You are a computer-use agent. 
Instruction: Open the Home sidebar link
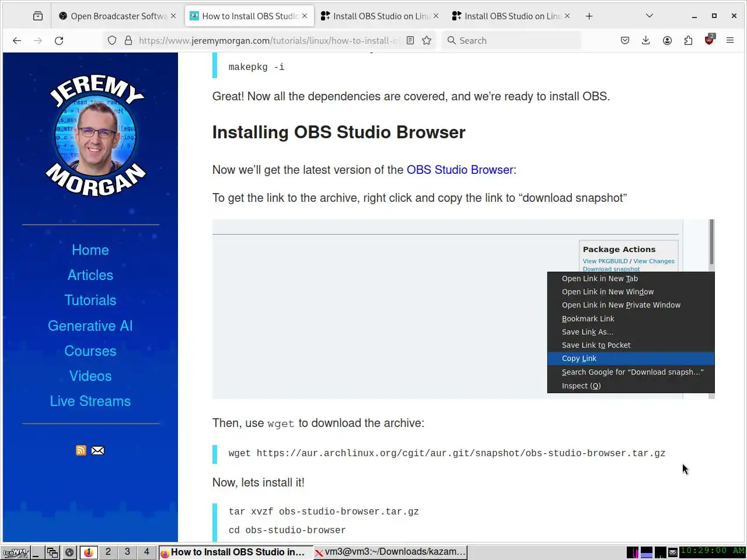(90, 250)
